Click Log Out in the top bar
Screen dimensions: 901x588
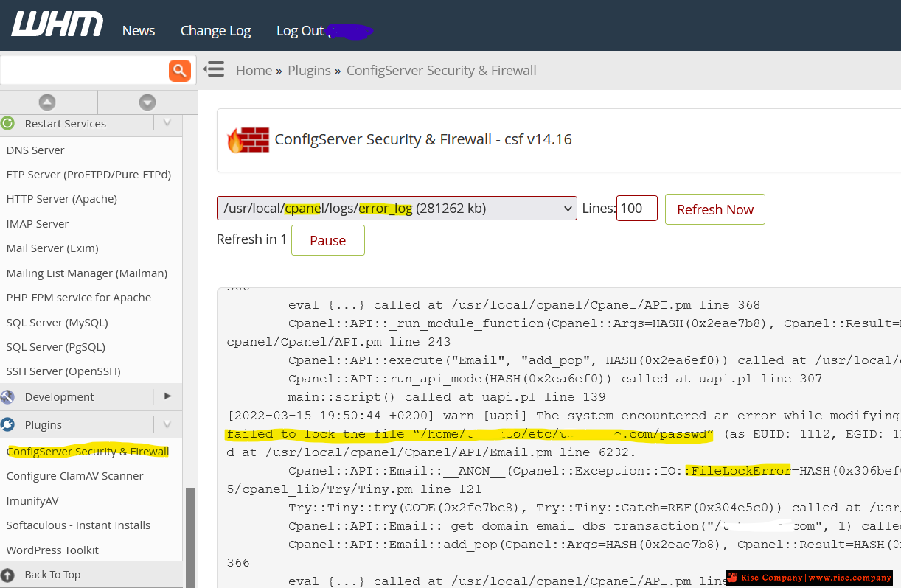point(300,30)
